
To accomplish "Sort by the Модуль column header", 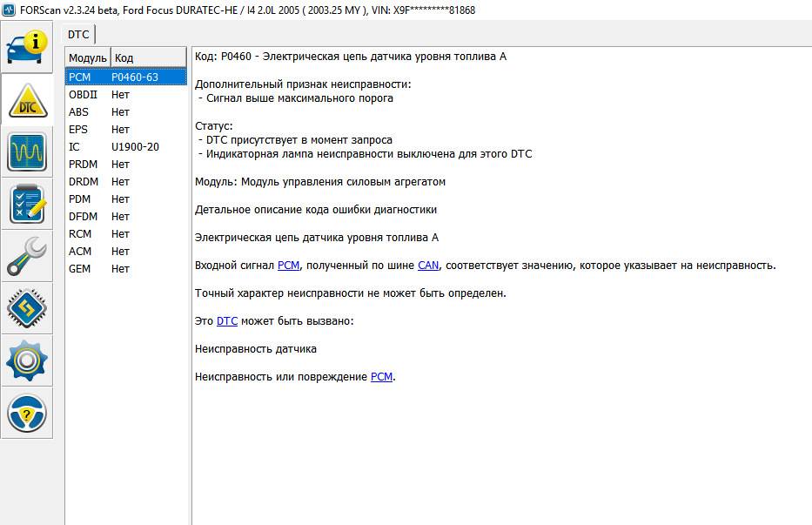I will tap(88, 58).
